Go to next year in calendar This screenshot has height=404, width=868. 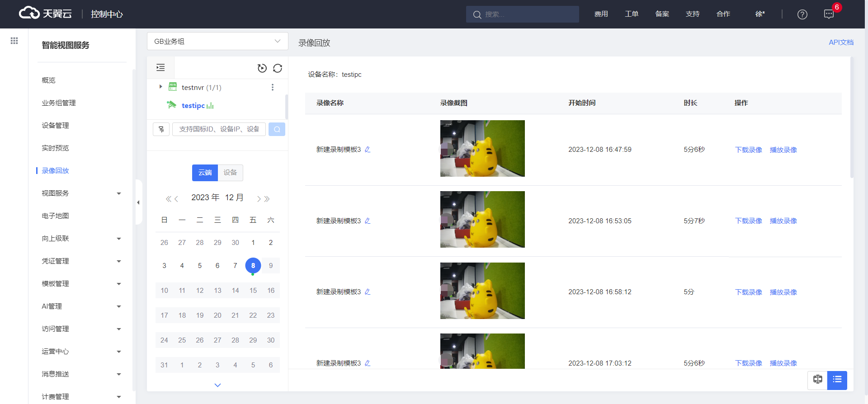click(267, 199)
